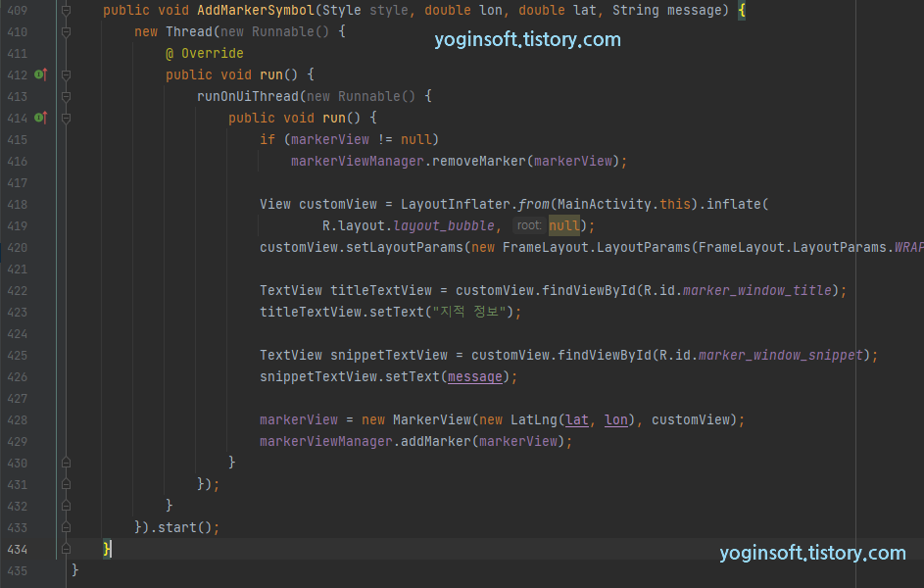Image resolution: width=924 pixels, height=588 pixels.
Task: Click line number 421 in the gutter
Action: 17,269
